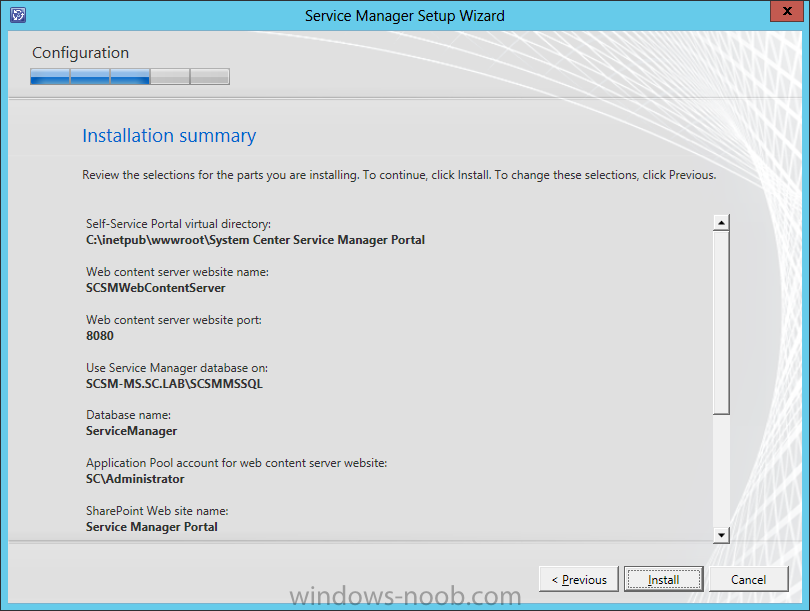The width and height of the screenshot is (810, 611).
Task: Click the Service Manager Portal site name
Action: [x=151, y=527]
